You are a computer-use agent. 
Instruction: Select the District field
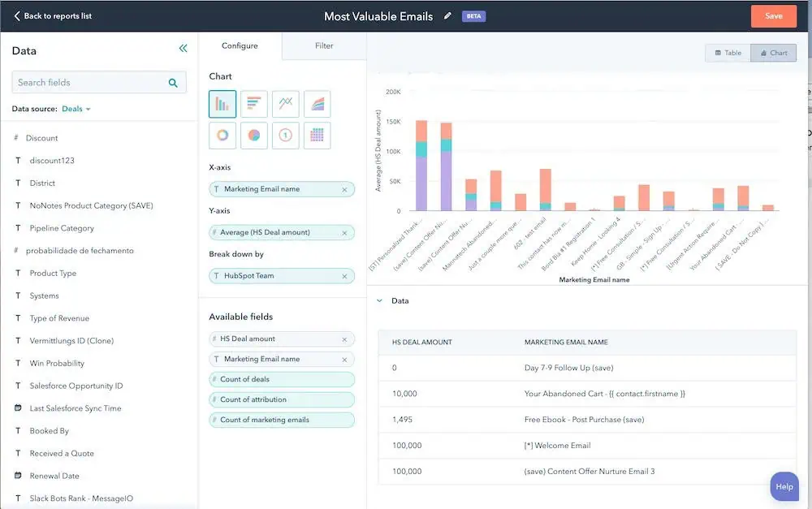click(42, 183)
